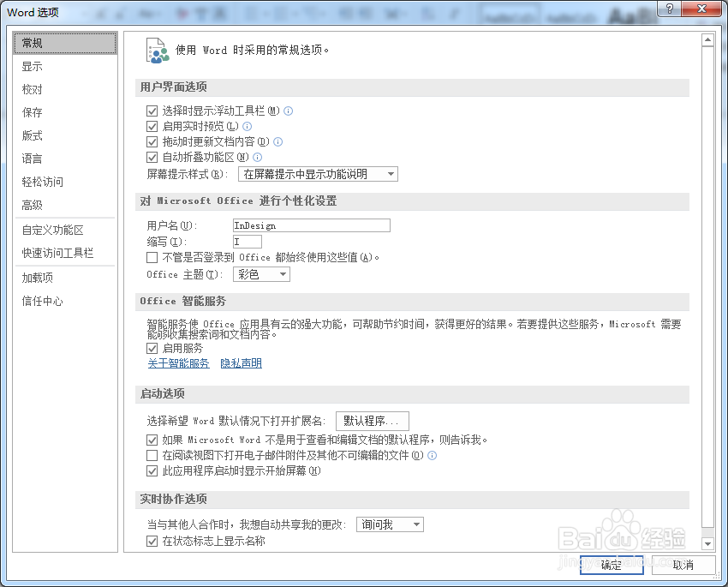Viewport: 728px width, 587px height.
Task: Open 轻松访问 category
Action: click(x=65, y=182)
